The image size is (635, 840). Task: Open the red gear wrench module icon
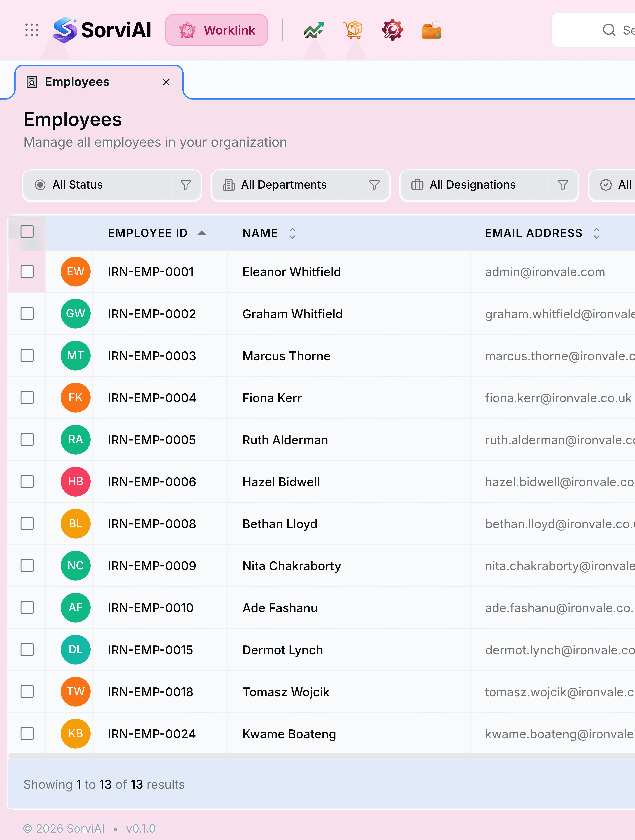[x=392, y=30]
